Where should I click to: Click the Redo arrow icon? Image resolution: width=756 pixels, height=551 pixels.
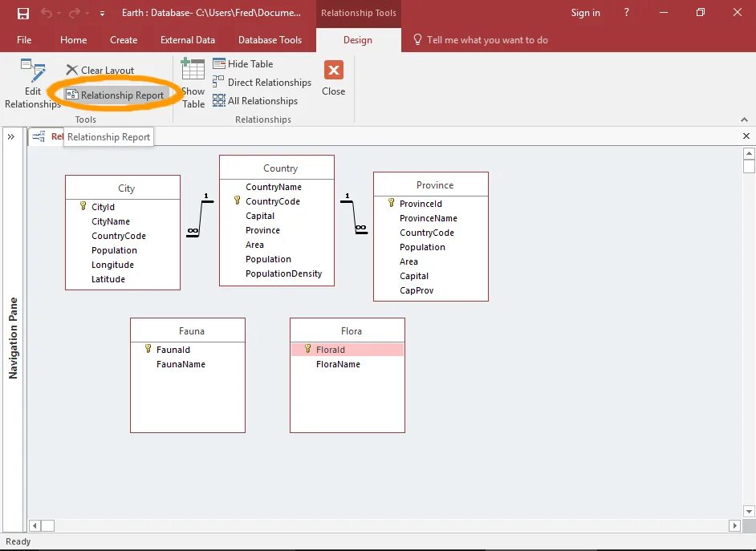[x=75, y=13]
